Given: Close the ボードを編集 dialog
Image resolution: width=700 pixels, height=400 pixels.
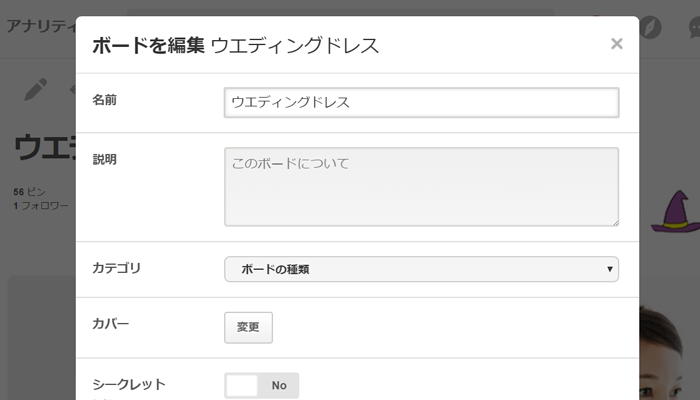Looking at the screenshot, I should pyautogui.click(x=617, y=44).
